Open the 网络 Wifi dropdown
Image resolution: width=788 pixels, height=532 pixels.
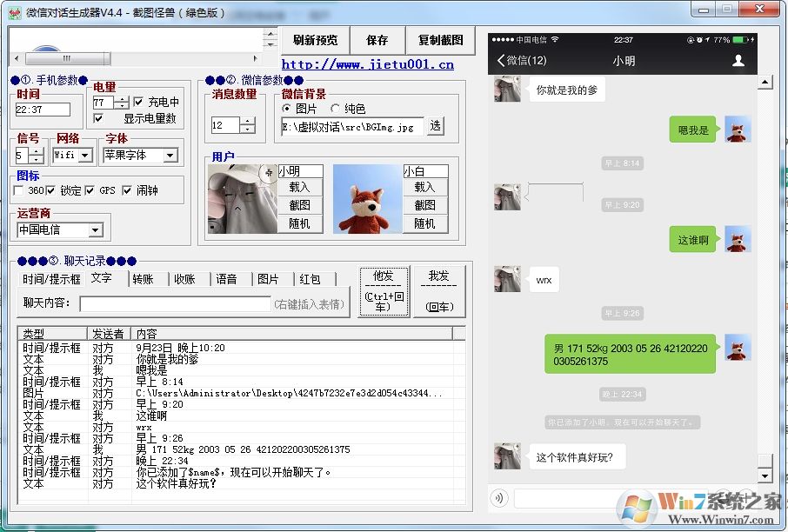pyautogui.click(x=85, y=155)
